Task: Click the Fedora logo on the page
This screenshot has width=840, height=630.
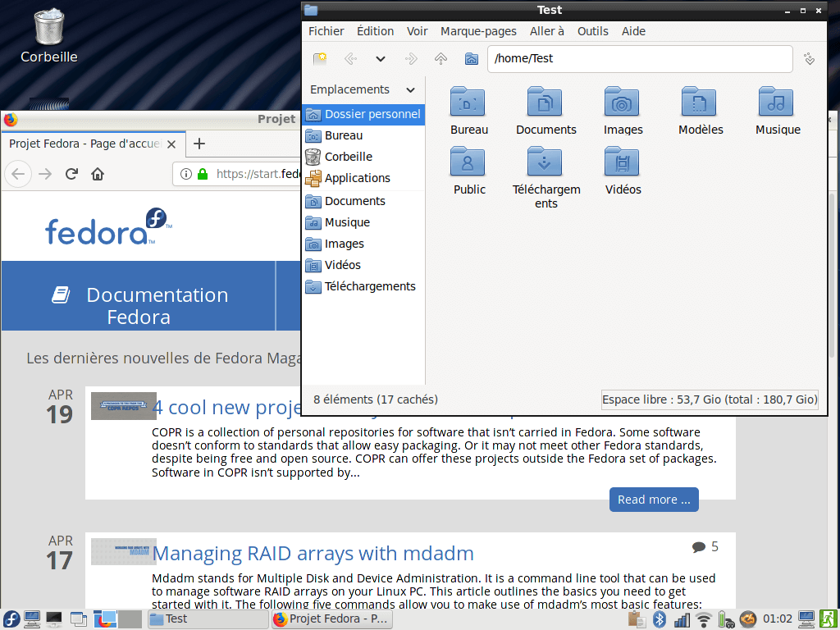Action: [108, 226]
